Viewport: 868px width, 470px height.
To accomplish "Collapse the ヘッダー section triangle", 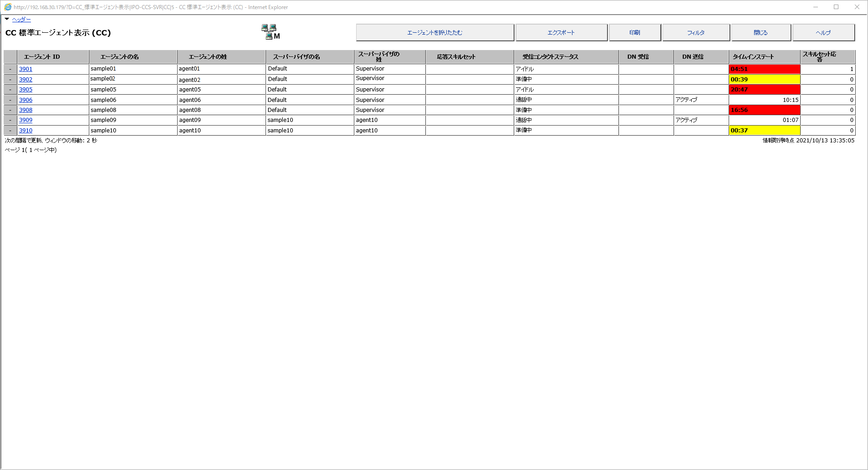I will point(7,19).
